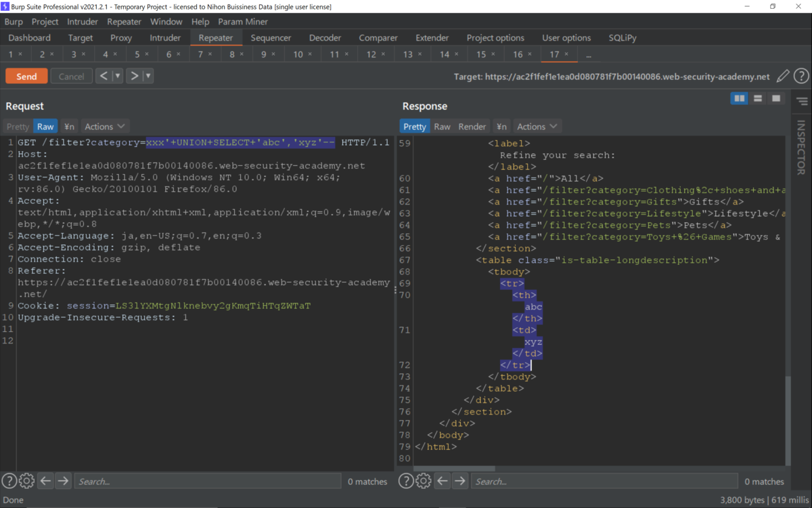
Task: Close Repeater tab 9
Action: (273, 54)
